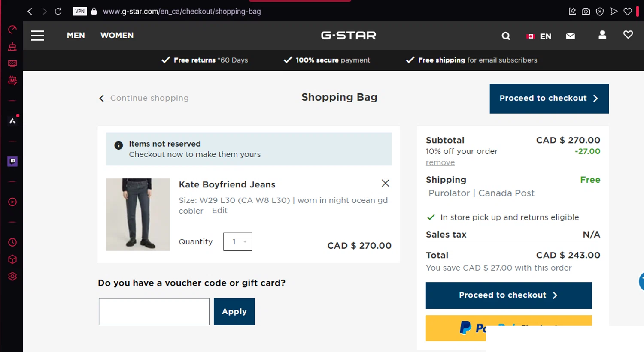The image size is (644, 352).
Task: Click the Kate Boyfriend Jeans product title
Action: (x=227, y=184)
